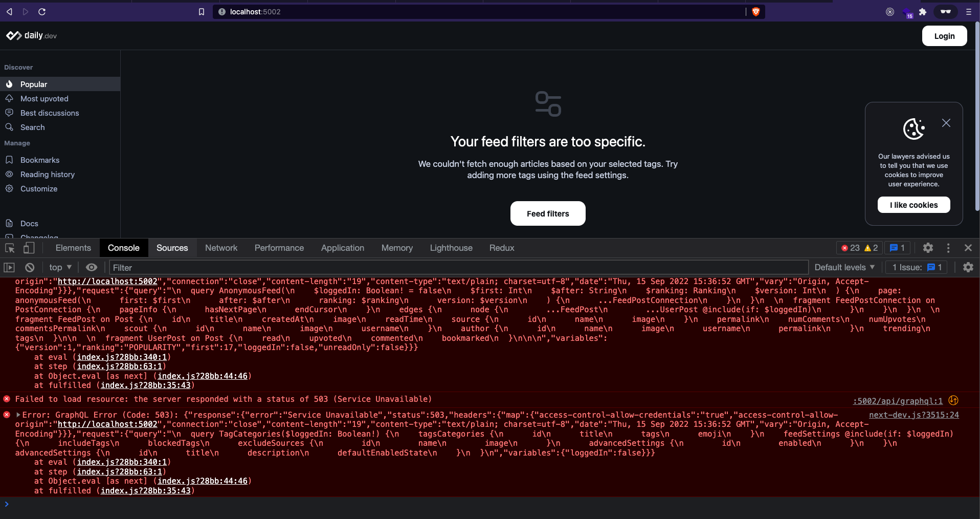Expand the TagCategories GraphQL Error message
This screenshot has width=980, height=519.
coord(18,415)
